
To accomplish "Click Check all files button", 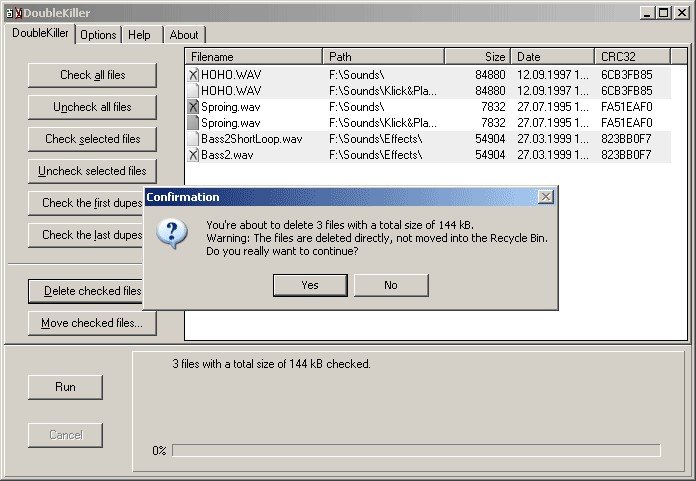I will click(x=92, y=75).
